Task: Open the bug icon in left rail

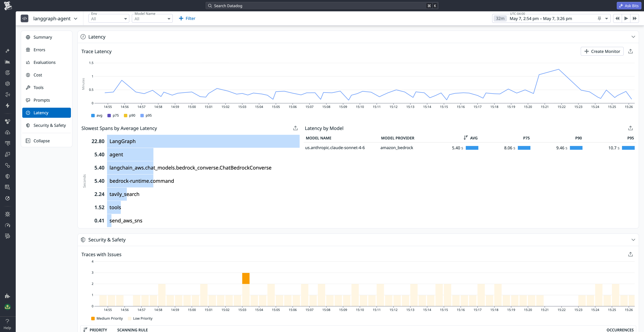Action: pos(8,214)
